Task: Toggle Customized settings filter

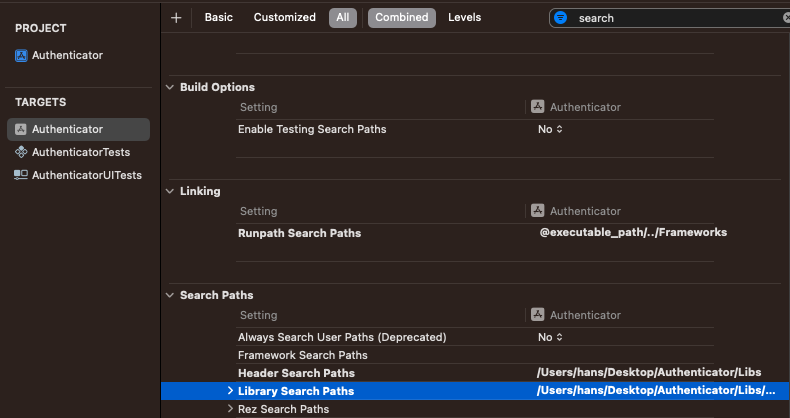Action: (284, 18)
